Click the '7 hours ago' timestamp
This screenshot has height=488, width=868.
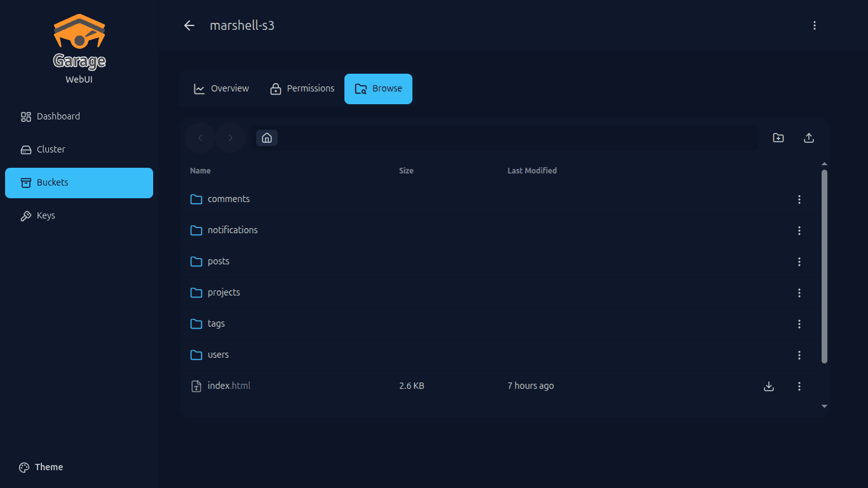coord(531,386)
